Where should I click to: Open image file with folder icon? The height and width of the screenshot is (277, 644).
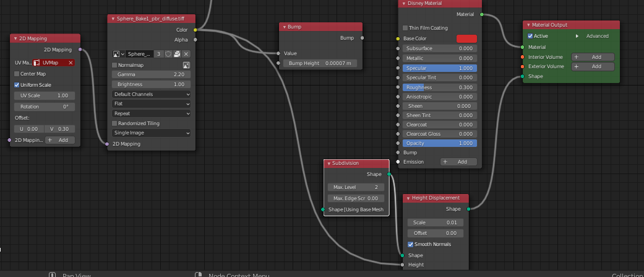(177, 54)
